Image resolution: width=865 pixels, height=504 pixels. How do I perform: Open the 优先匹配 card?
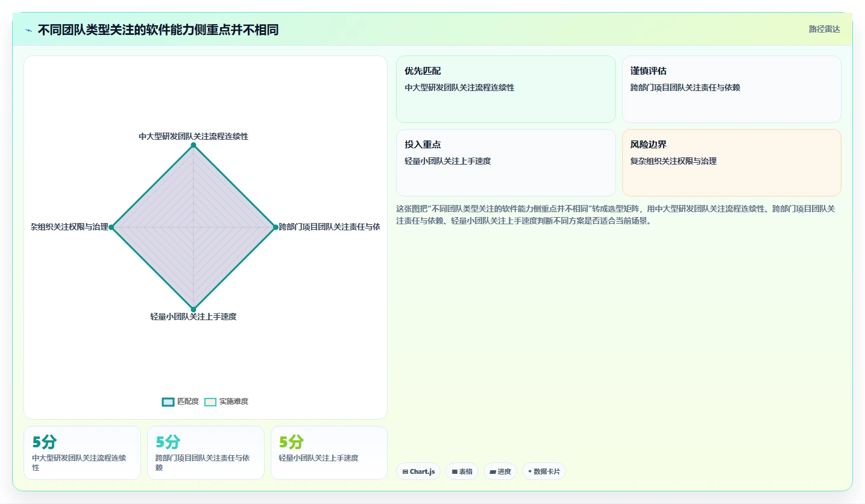click(506, 89)
